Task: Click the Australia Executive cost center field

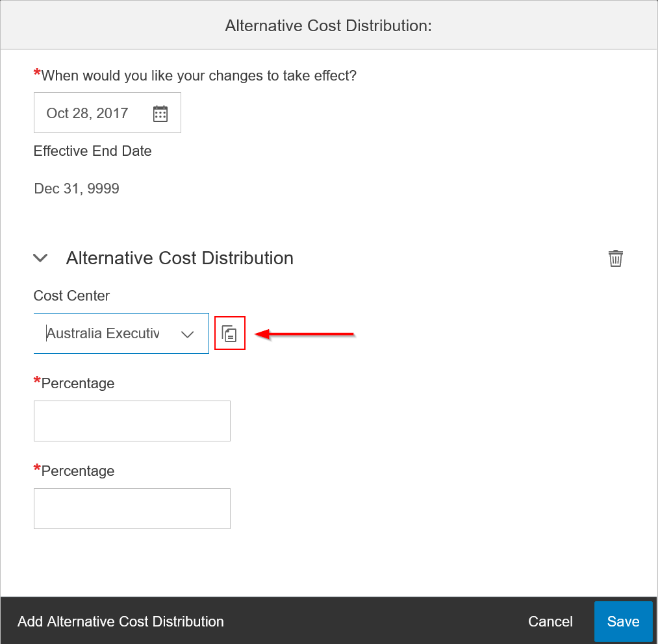Action: 121,334
